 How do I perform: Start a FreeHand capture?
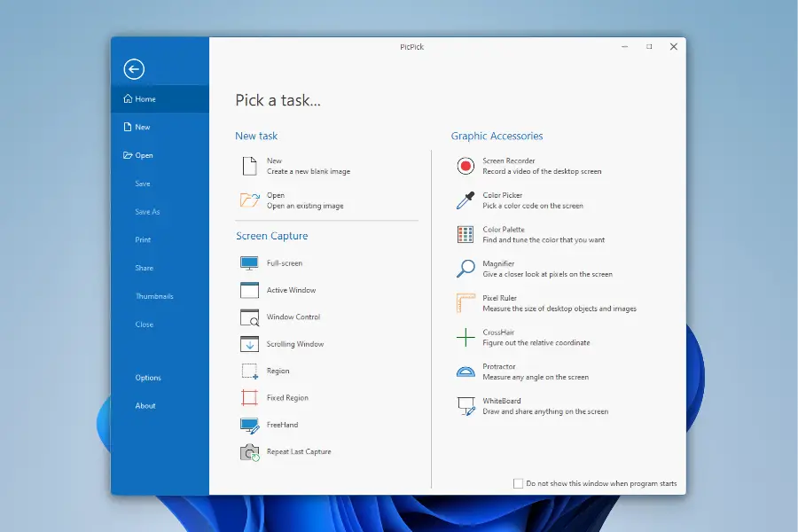250,425
